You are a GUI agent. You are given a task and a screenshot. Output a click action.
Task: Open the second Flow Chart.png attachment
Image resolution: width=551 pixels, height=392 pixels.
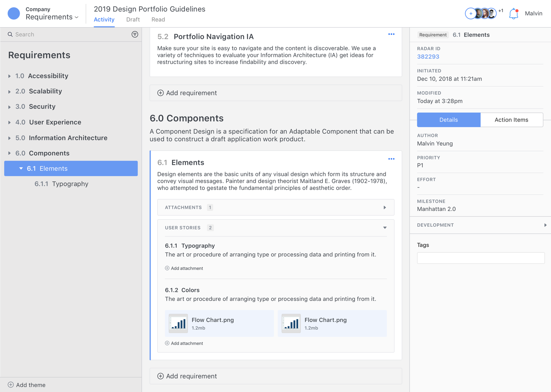pos(332,323)
